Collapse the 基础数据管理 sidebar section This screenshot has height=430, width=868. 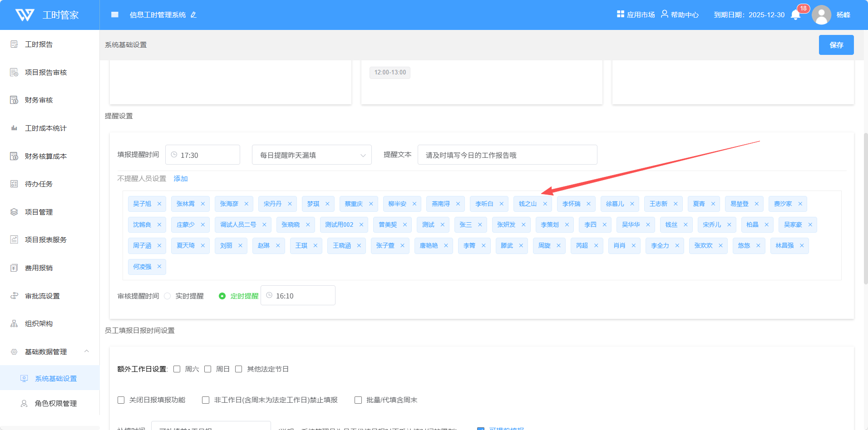point(86,352)
